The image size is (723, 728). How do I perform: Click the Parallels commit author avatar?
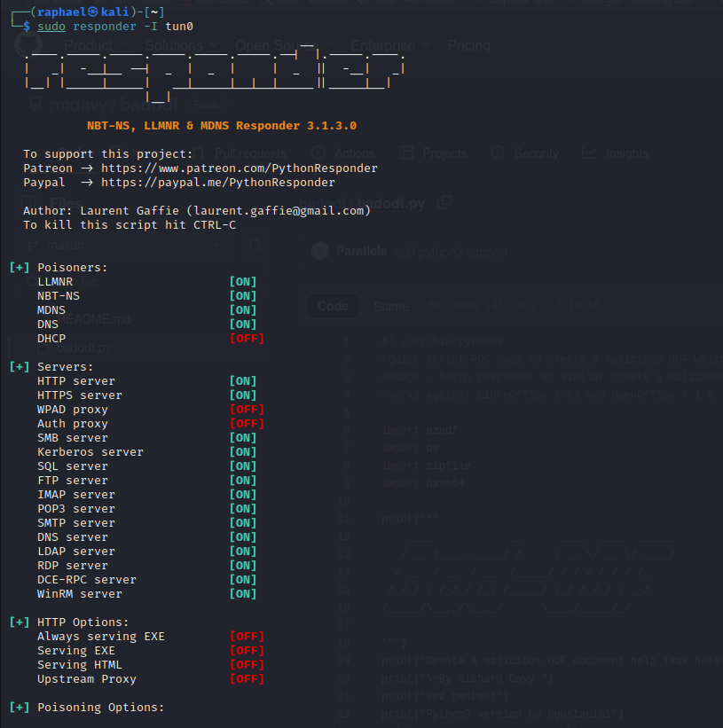[319, 251]
